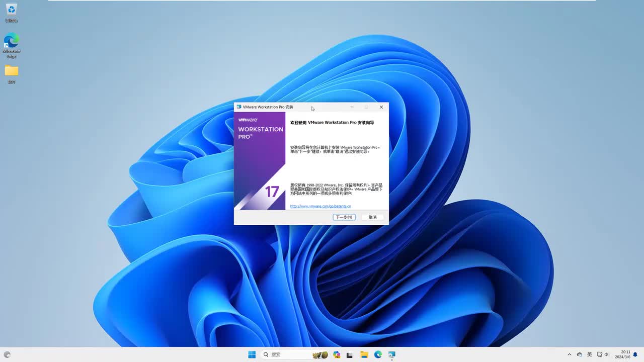Select the Microsoft Edge desktop shortcut
Screen dimensions: 644x362
click(x=11, y=46)
